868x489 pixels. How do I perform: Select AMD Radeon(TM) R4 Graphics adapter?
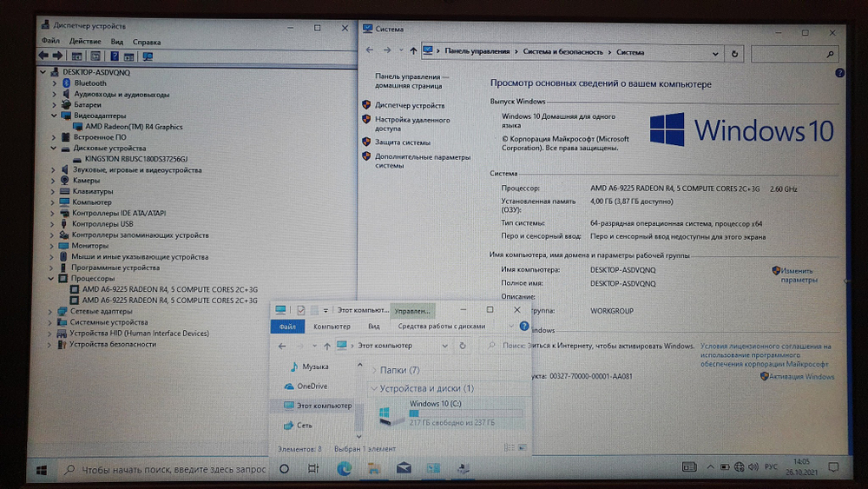click(134, 127)
